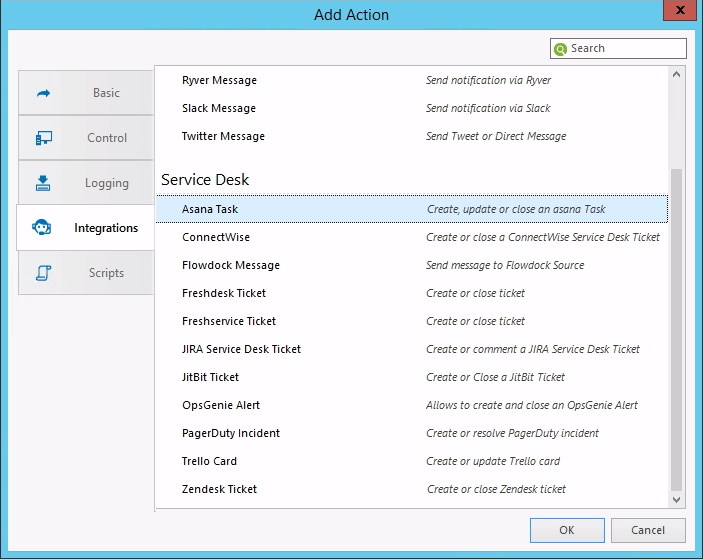703x559 pixels.
Task: Click 'Send message to Flowdock Source' description
Action: pyautogui.click(x=505, y=265)
